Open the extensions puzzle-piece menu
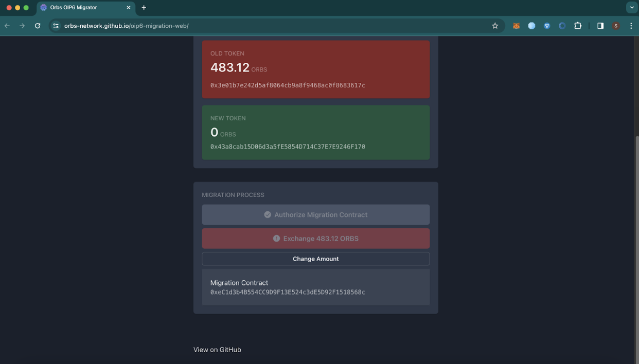The width and height of the screenshot is (639, 364). [578, 26]
